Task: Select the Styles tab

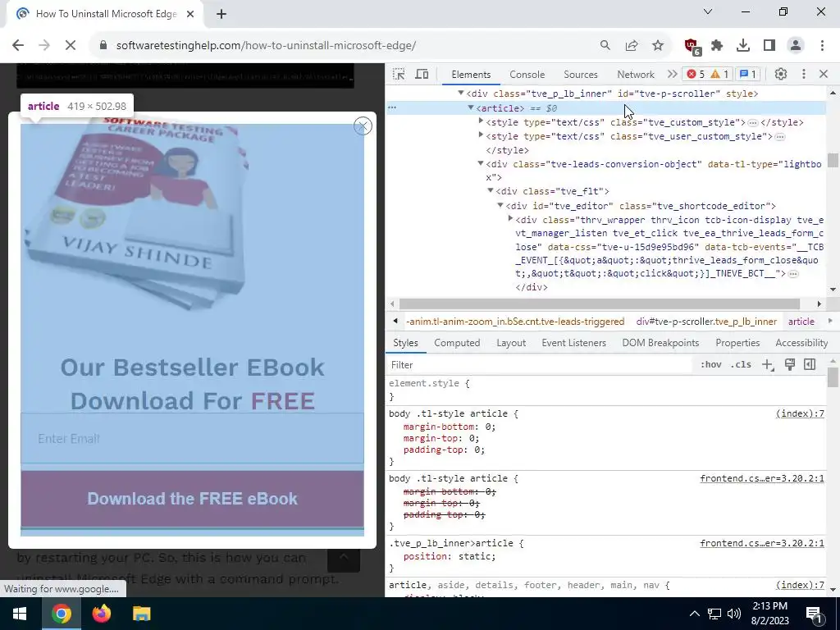Action: tap(405, 343)
